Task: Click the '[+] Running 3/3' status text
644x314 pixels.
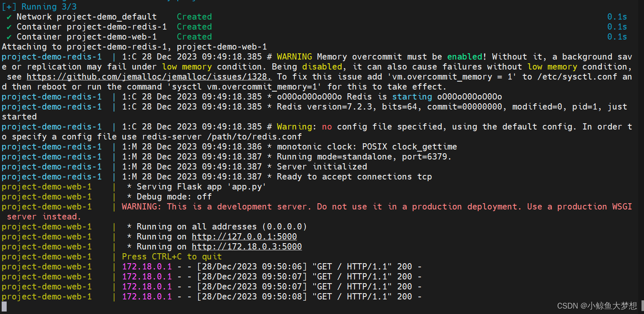Action: (39, 7)
